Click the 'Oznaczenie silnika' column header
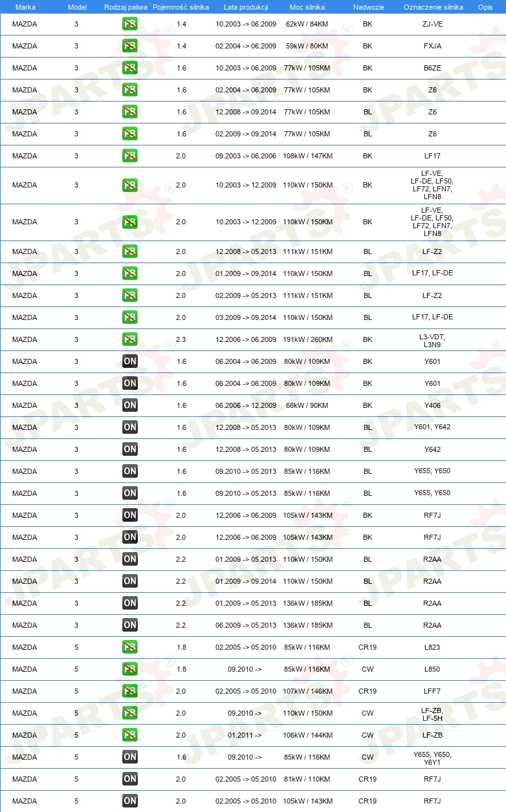This screenshot has width=506, height=812. [433, 7]
